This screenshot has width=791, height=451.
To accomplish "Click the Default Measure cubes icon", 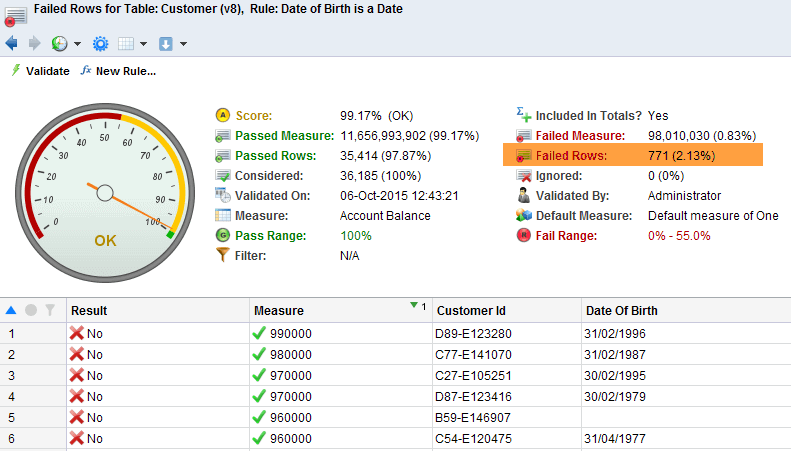I will tap(524, 215).
